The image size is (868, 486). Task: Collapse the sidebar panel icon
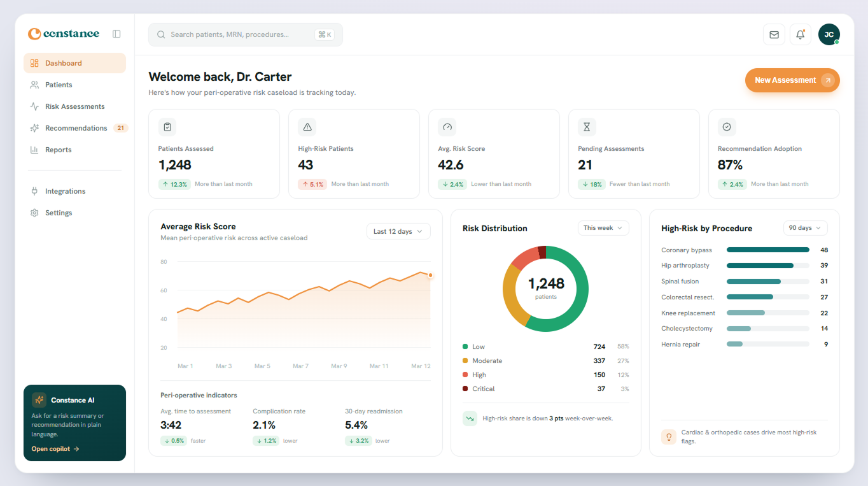[116, 34]
